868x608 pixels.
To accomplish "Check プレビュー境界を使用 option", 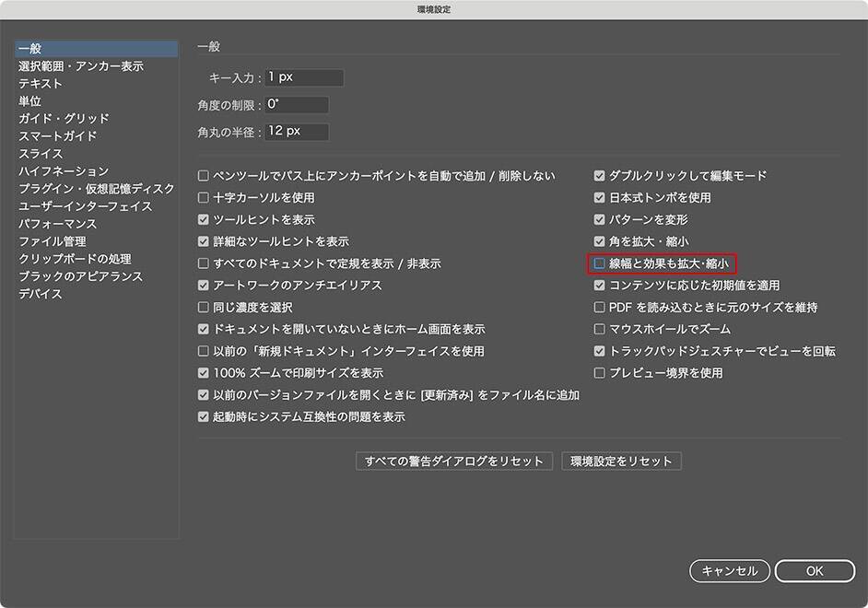I will (x=600, y=373).
